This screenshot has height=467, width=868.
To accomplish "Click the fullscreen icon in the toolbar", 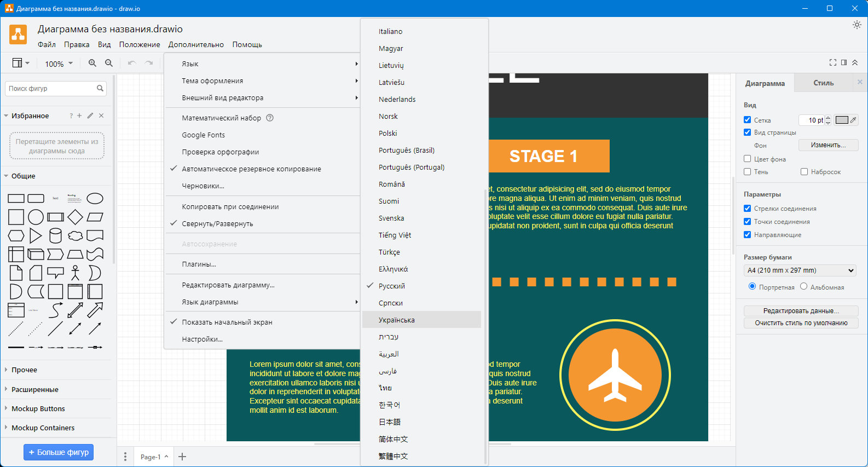I will pyautogui.click(x=833, y=63).
